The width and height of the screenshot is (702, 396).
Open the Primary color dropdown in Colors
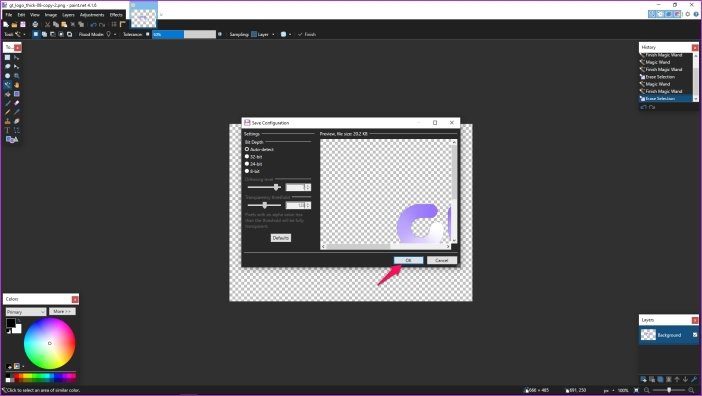click(x=26, y=311)
